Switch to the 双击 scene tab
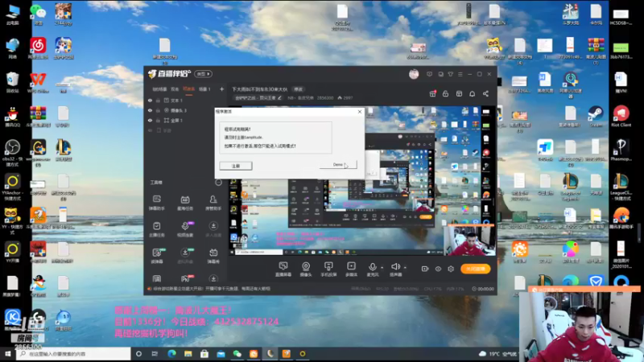Viewport: 644px width, 362px height. coord(175,89)
